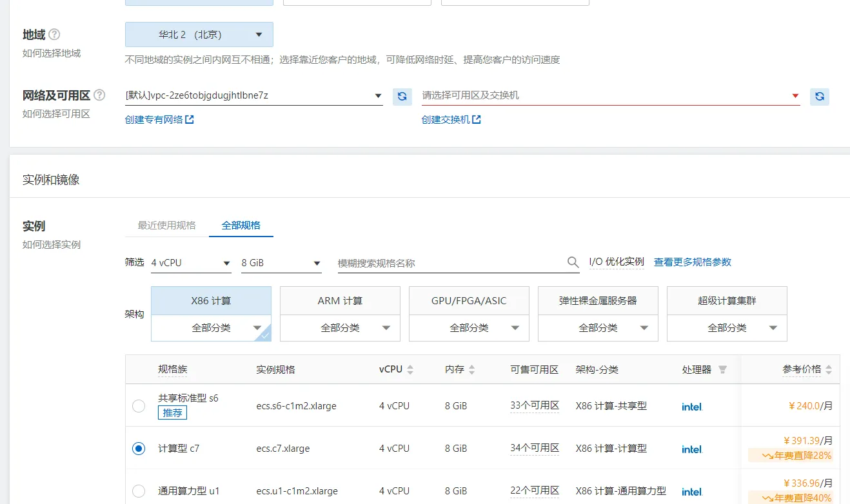Click 可售可用区 column header

click(x=534, y=370)
